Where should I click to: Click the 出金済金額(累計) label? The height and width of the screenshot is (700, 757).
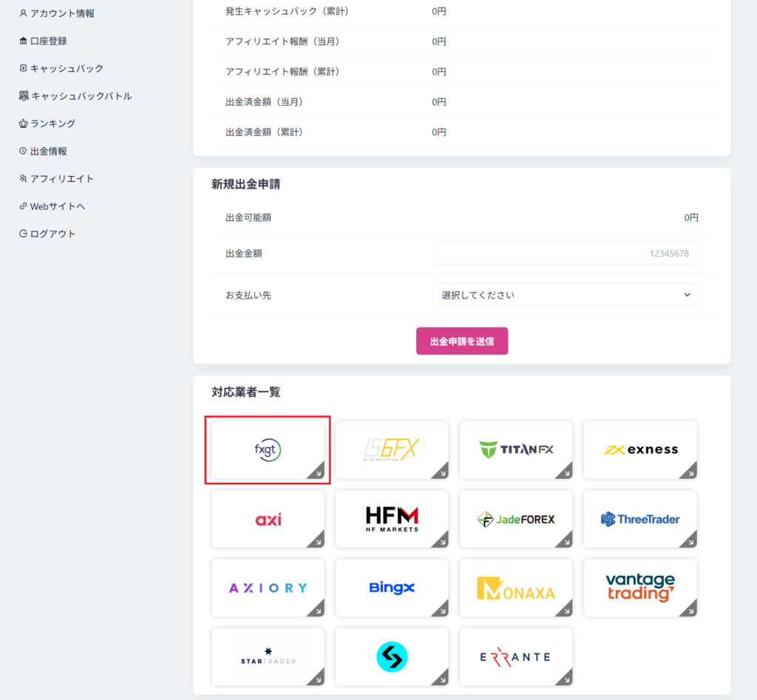(x=264, y=132)
